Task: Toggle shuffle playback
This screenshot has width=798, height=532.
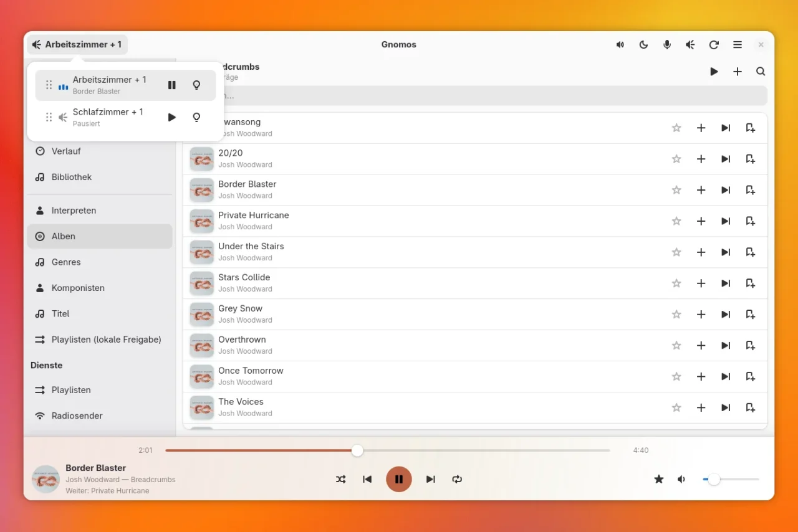Action: (340, 479)
